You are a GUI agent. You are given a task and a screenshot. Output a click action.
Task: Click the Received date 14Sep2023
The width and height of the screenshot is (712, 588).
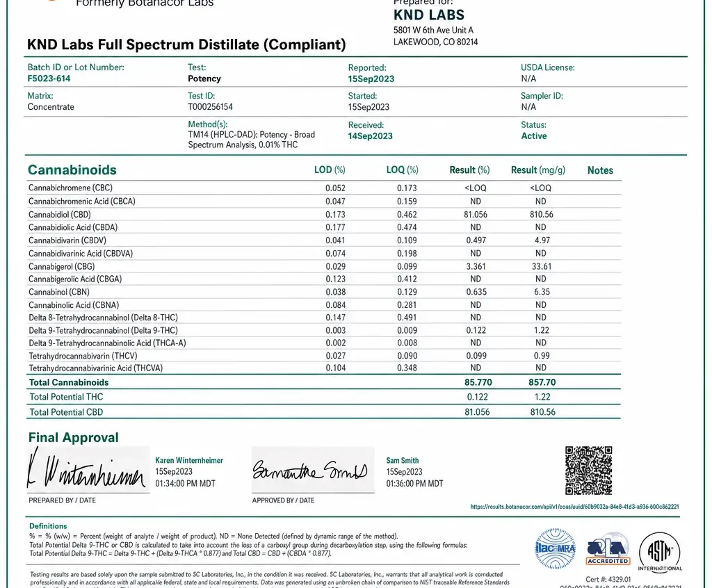(370, 136)
